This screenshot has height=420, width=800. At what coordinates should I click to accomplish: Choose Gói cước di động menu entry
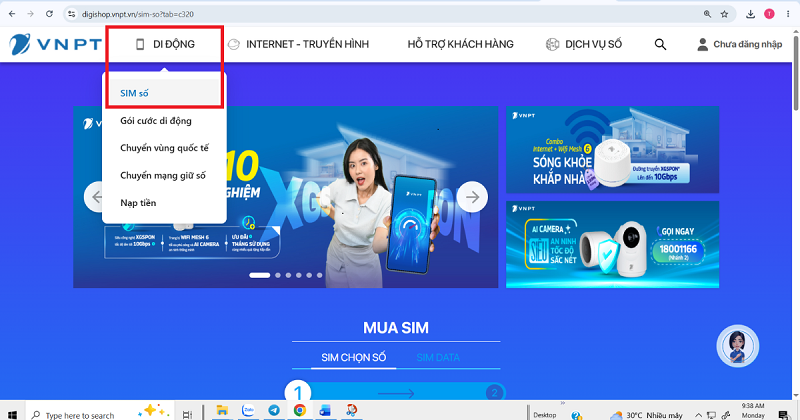pos(156,121)
